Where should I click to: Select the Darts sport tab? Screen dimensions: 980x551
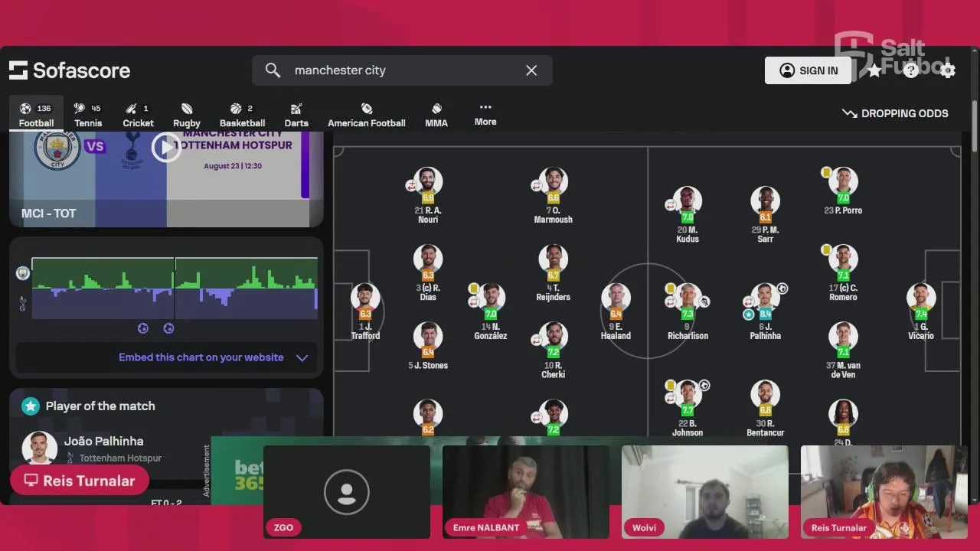(296, 115)
